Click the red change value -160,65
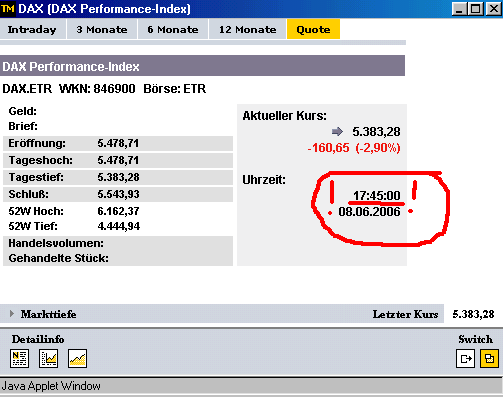 click(x=328, y=148)
